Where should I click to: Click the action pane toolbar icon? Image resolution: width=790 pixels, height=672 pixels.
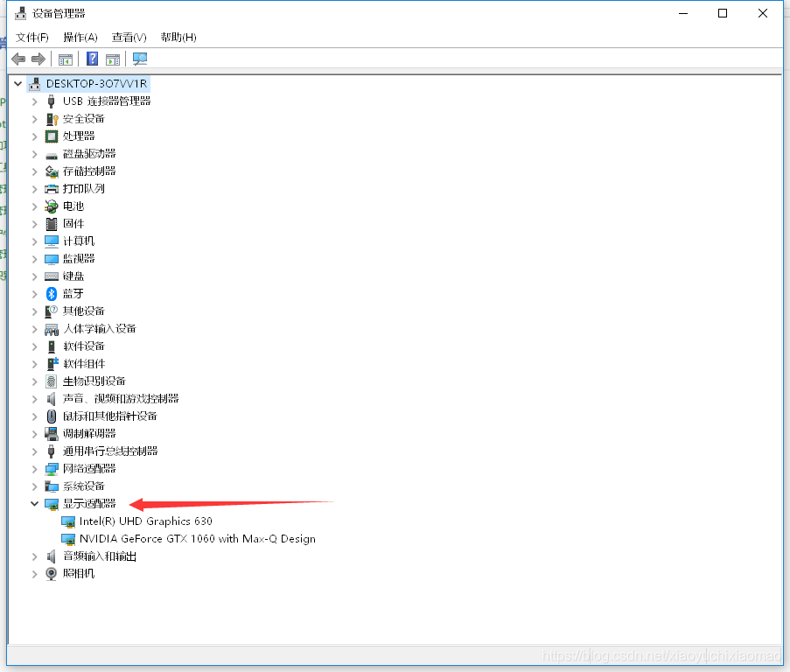(x=113, y=59)
